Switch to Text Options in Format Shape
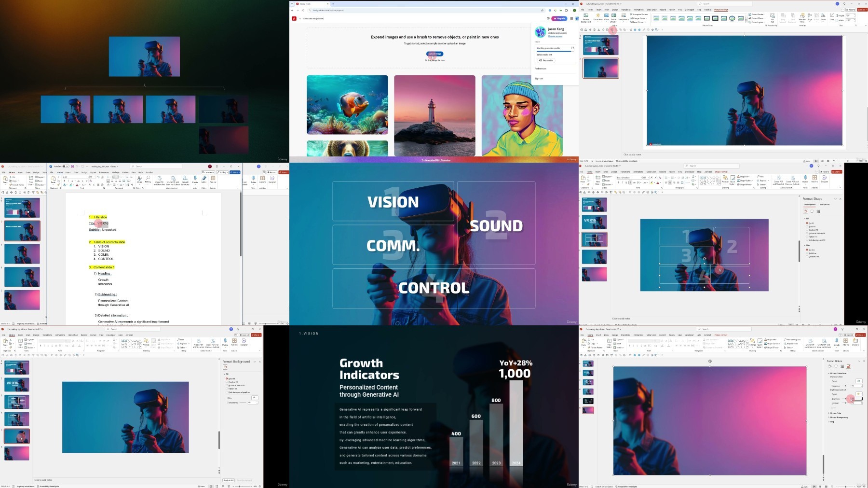 click(824, 205)
